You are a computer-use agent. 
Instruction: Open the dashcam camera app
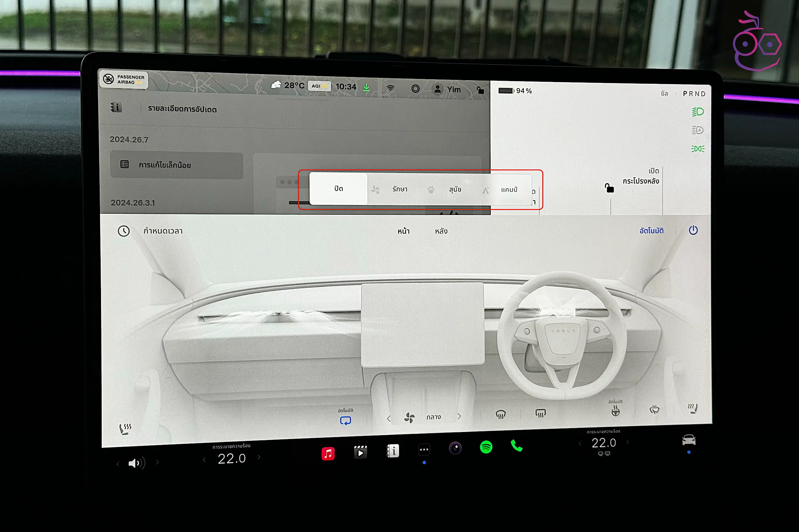[455, 448]
